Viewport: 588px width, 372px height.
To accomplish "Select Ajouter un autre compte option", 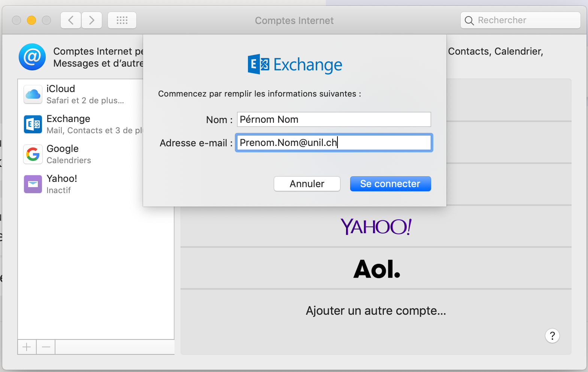I will [376, 311].
